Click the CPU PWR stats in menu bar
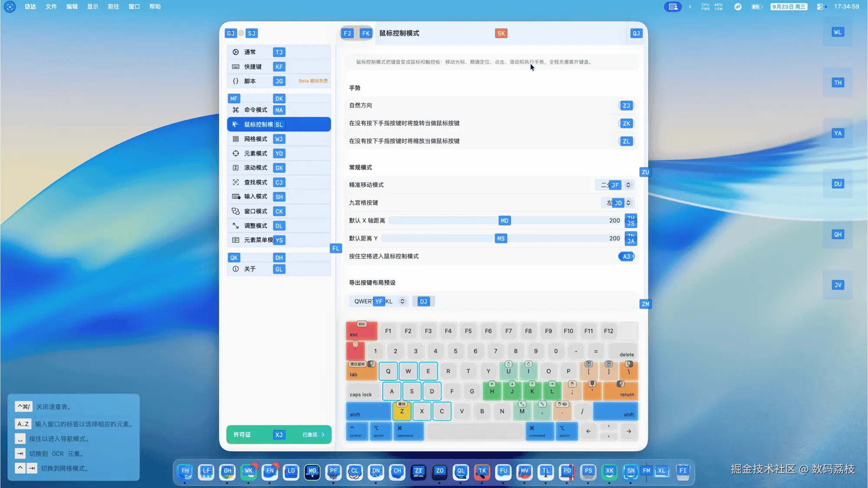This screenshot has height=488, width=868. pos(712,7)
